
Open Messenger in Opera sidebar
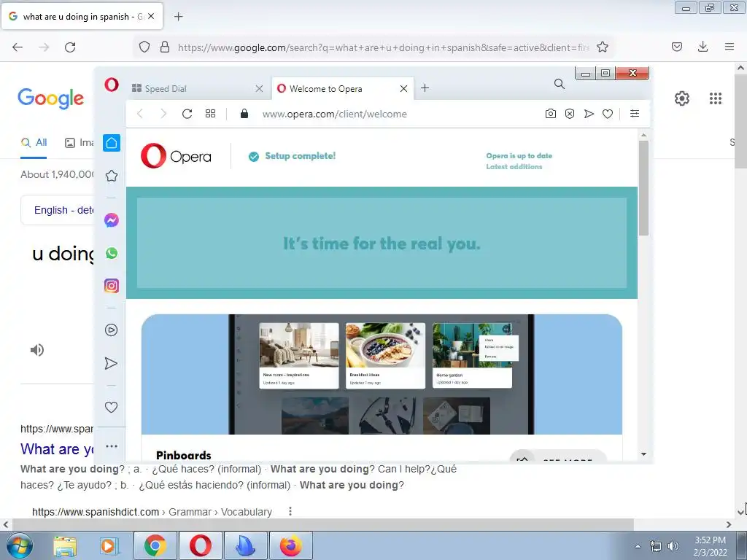(112, 220)
